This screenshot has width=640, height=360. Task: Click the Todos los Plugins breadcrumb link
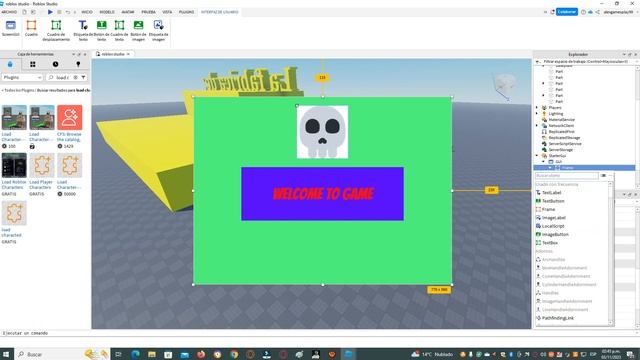(19, 90)
